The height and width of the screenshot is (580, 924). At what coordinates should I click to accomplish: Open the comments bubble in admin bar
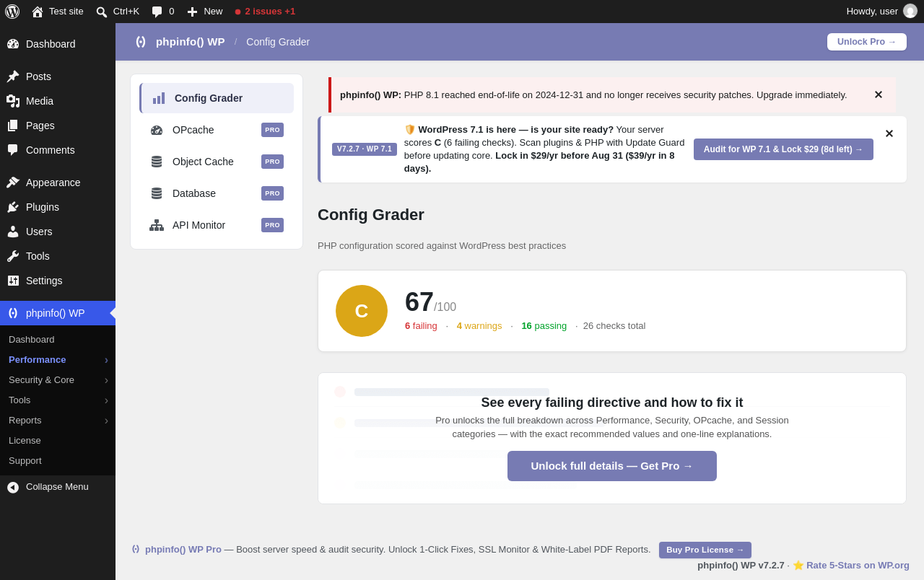(157, 12)
